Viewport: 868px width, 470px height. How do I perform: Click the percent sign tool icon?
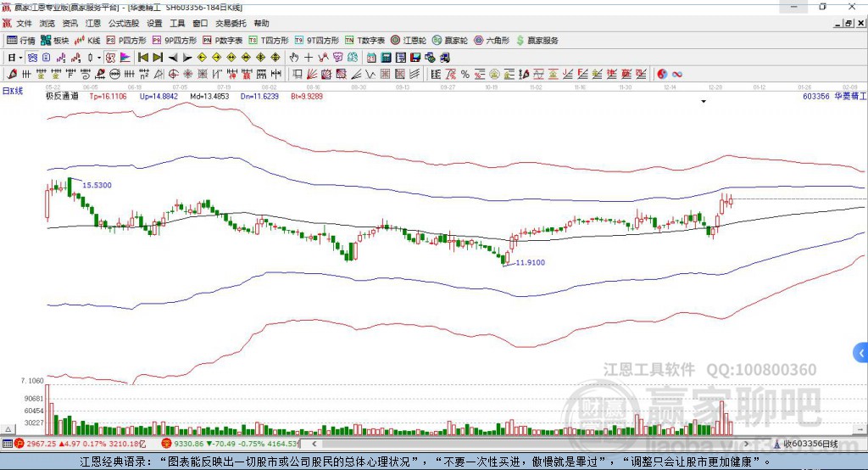(465, 75)
